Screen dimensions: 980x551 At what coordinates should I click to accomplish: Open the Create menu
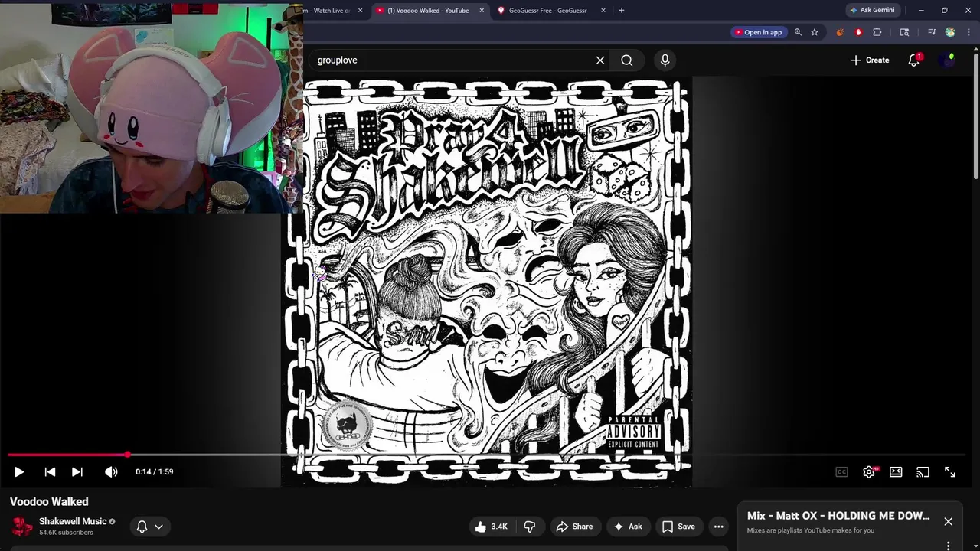tap(870, 60)
